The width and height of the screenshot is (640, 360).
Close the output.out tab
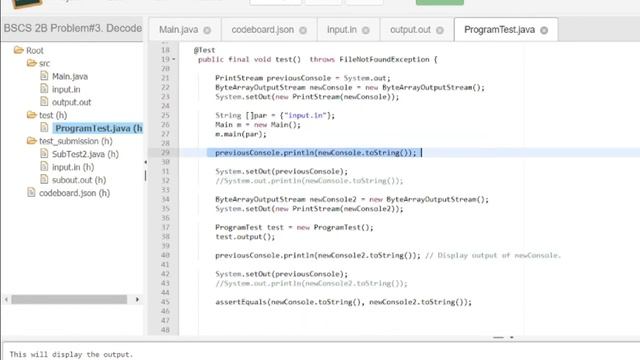(x=440, y=30)
